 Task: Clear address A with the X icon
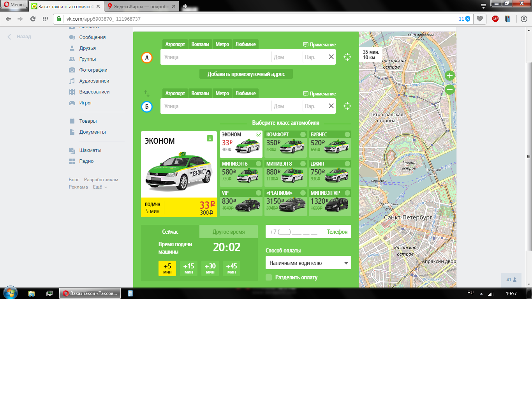[331, 57]
